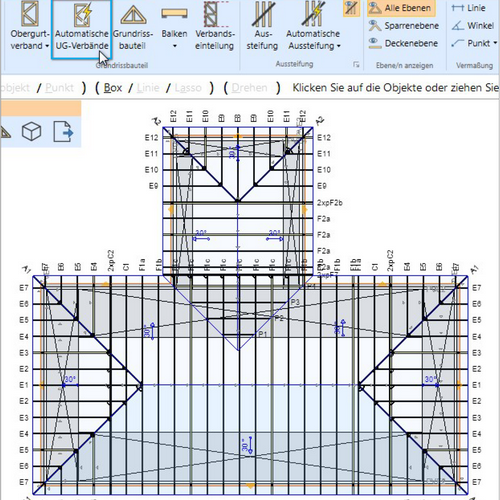Click the '2xpF2b' truss label
This screenshot has width=500, height=500.
[330, 203]
